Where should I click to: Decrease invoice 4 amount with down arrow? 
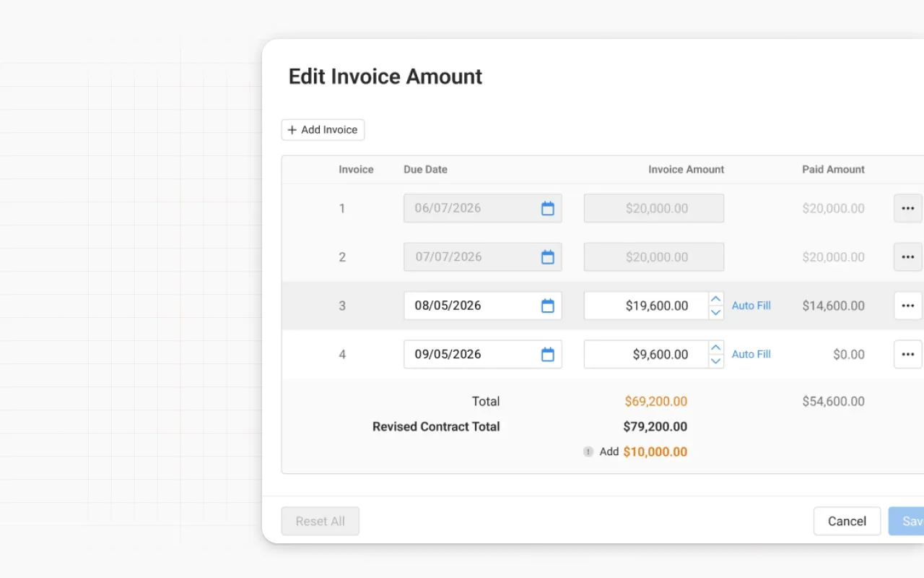pyautogui.click(x=716, y=361)
